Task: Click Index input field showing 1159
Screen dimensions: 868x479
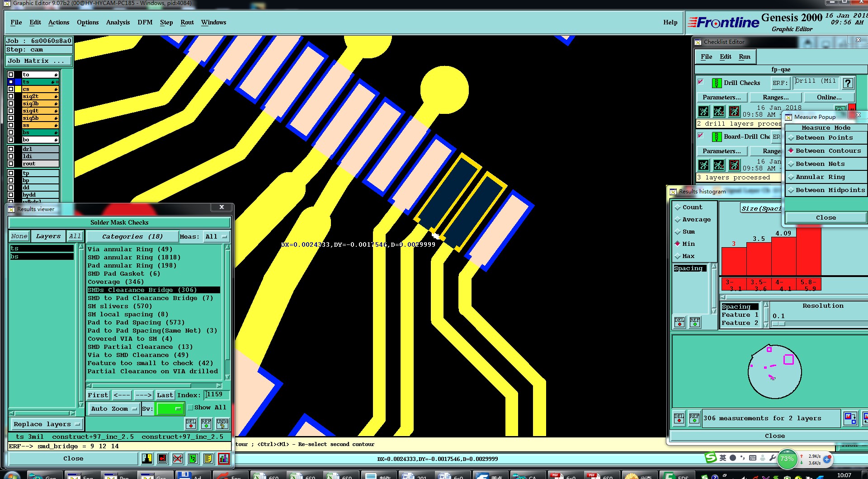Action: point(216,395)
